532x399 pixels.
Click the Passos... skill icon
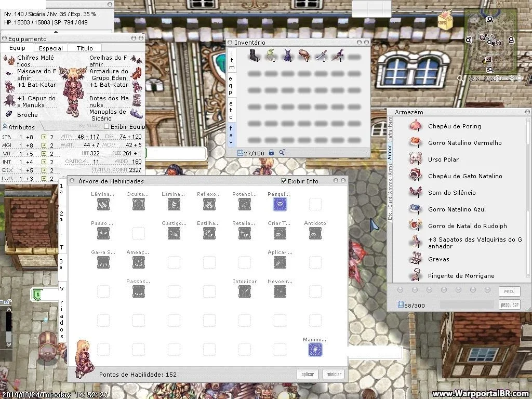point(138,291)
